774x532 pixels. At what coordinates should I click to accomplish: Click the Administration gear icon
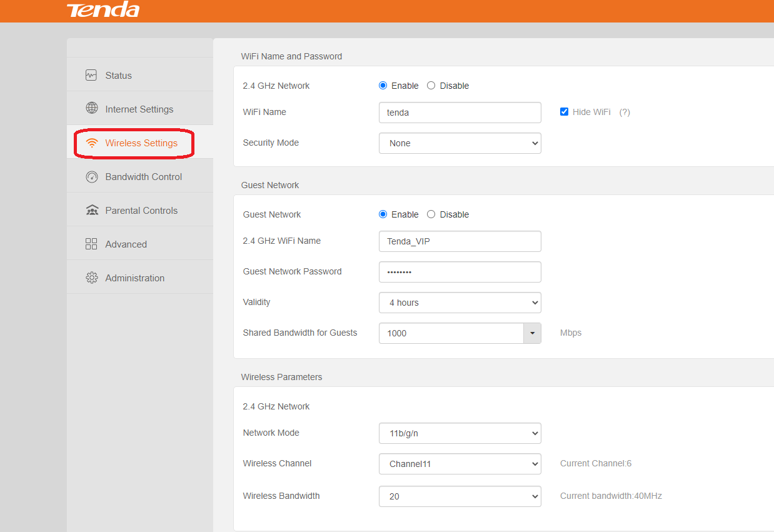[91, 278]
